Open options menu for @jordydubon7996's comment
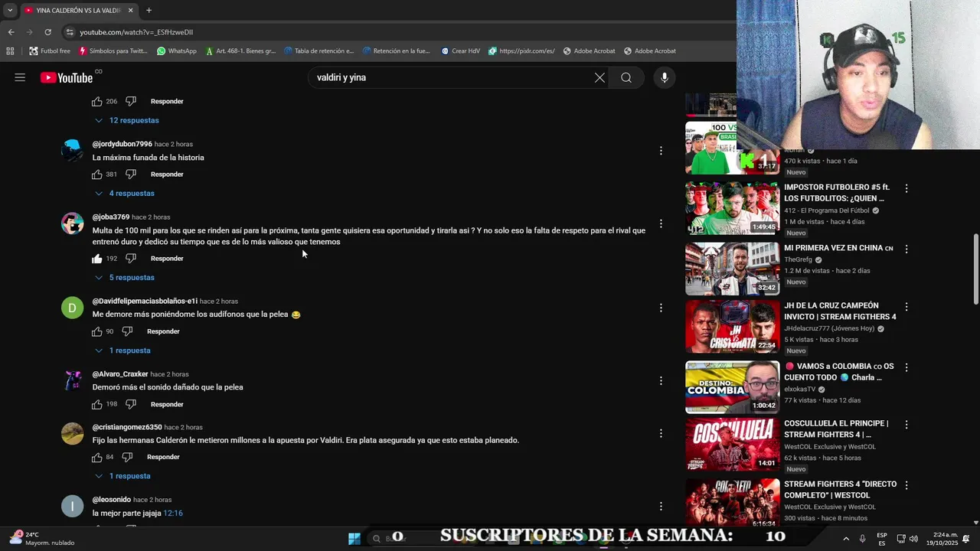Viewport: 980px width, 551px height. pyautogui.click(x=661, y=151)
